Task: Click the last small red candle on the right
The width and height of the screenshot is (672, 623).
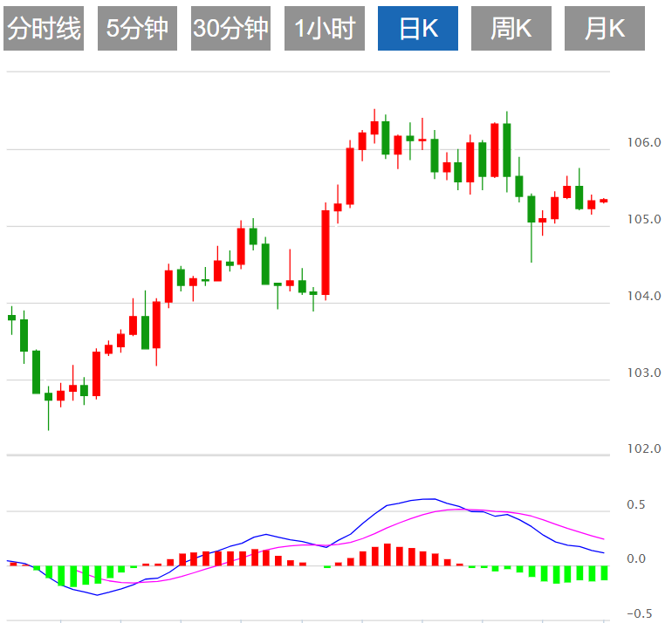Action: click(x=604, y=201)
